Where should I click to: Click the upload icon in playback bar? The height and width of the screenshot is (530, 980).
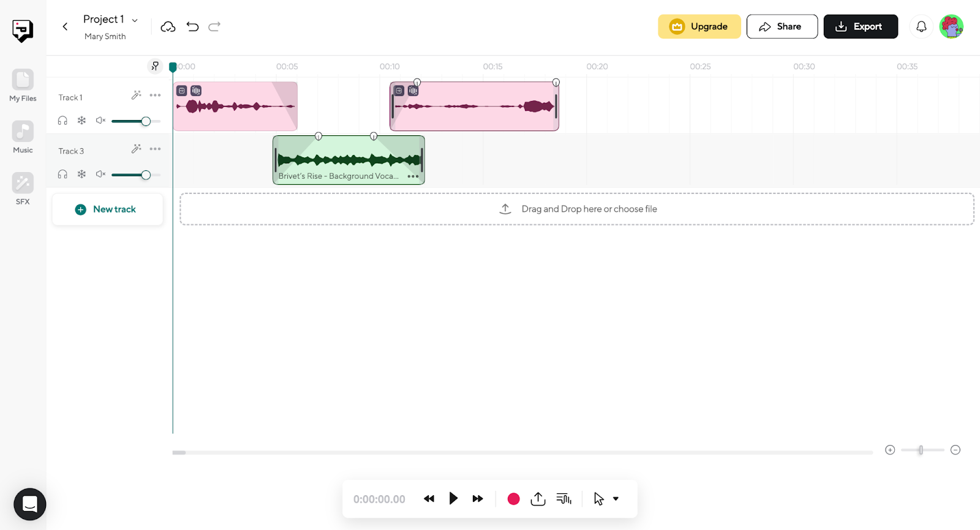point(538,499)
